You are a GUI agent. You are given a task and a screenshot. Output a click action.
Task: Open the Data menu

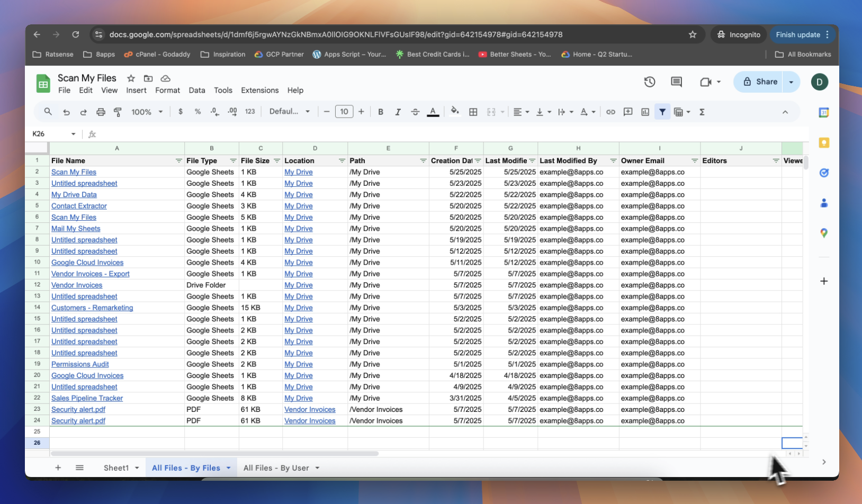[196, 91]
